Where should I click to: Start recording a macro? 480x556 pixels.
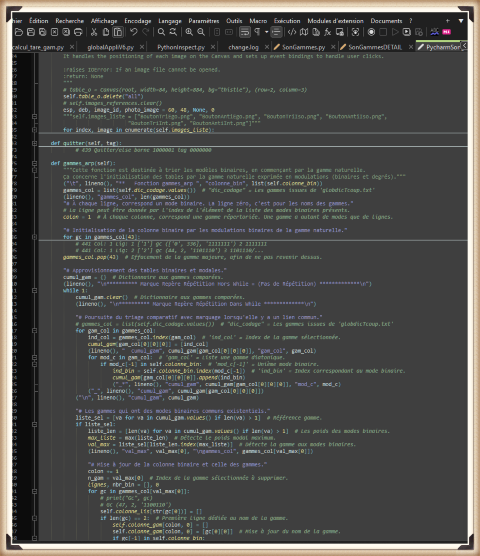point(371,32)
